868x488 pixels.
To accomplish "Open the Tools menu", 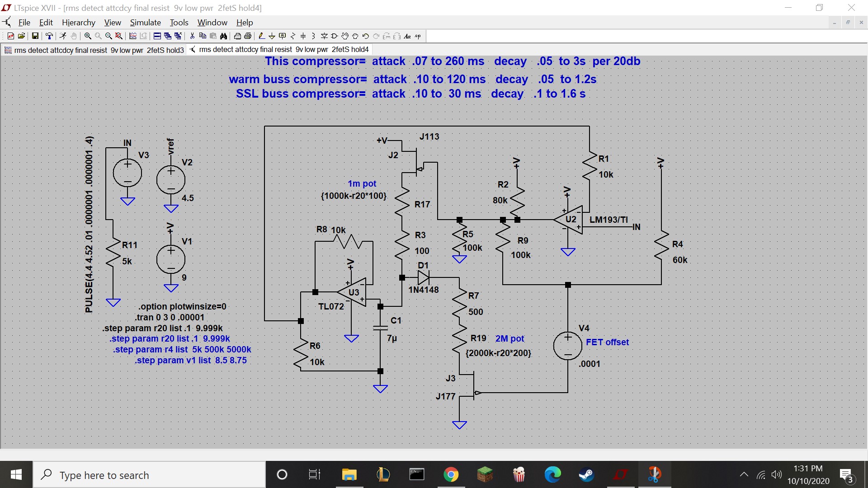I will pyautogui.click(x=179, y=23).
